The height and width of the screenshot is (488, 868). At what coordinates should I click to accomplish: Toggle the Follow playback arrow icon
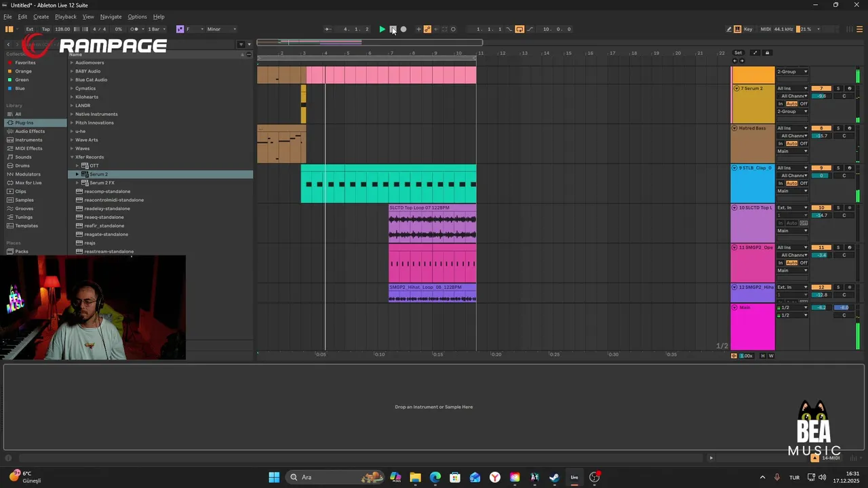pyautogui.click(x=328, y=29)
